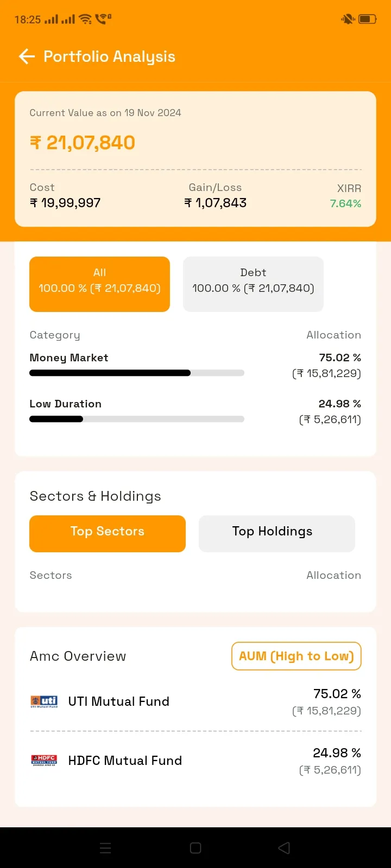Open the AUM (High to Low) sort dropdown
391x868 pixels.
297,656
